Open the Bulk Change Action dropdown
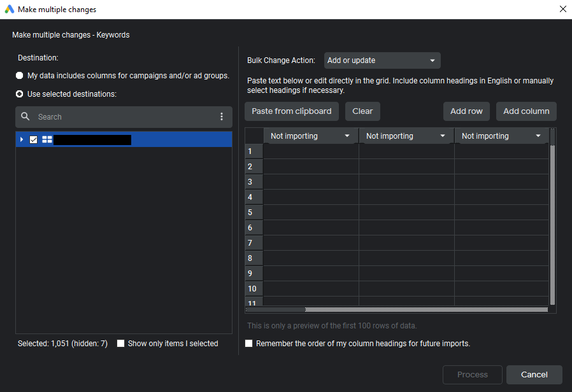Screen dimensions: 572x392 tap(382, 60)
